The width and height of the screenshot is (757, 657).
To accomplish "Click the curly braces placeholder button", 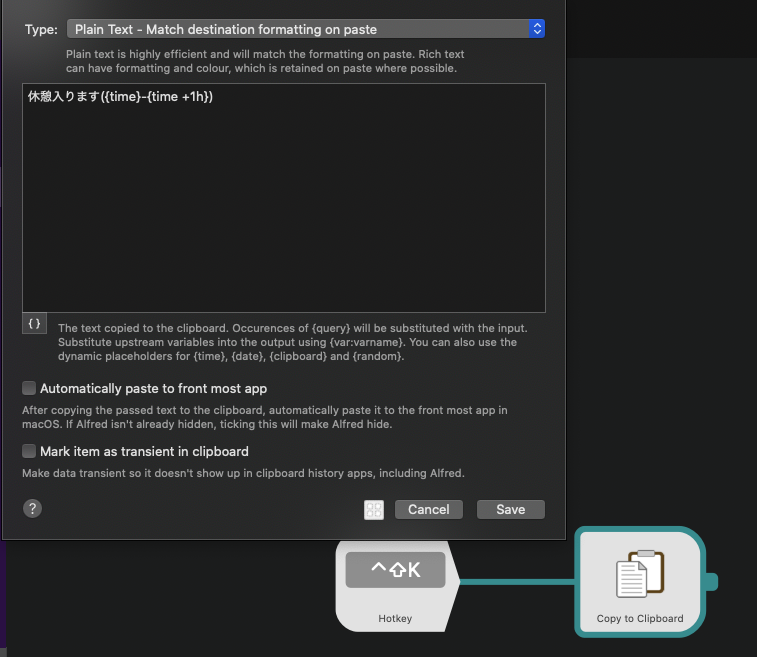I will coord(34,323).
